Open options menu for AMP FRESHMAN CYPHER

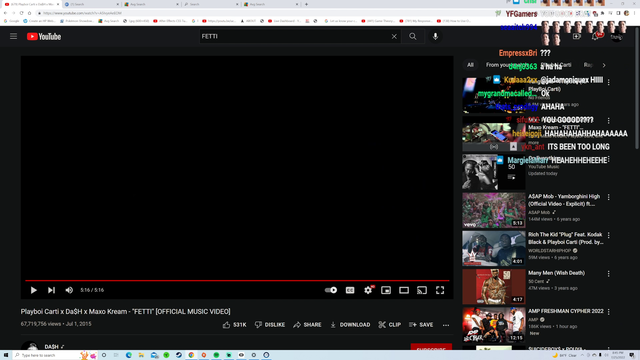[x=609, y=312]
